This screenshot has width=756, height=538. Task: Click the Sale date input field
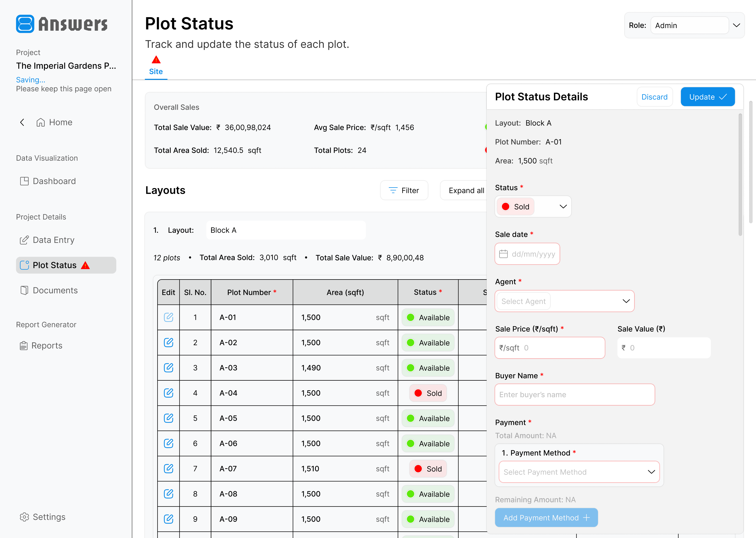[x=527, y=254]
